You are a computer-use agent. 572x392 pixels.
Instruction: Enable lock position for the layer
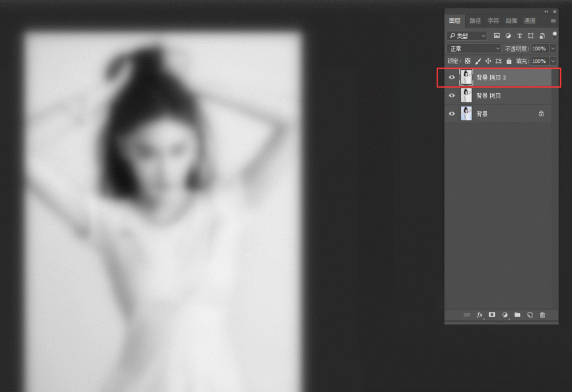coord(488,61)
